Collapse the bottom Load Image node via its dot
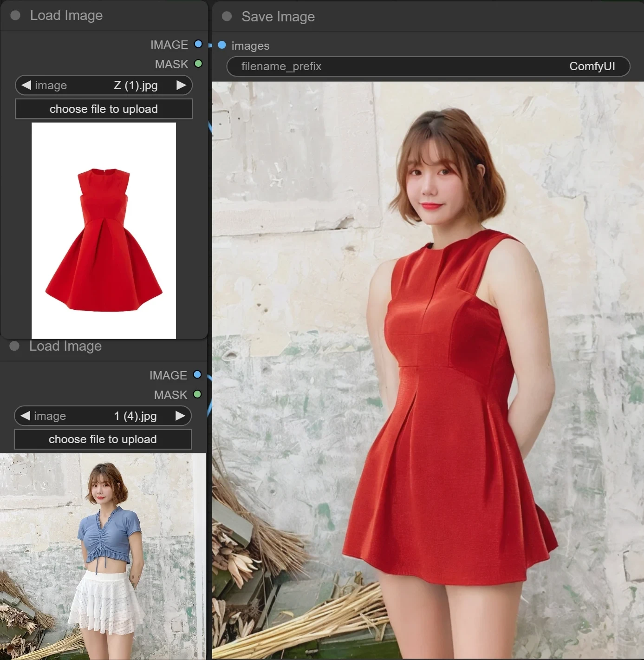 click(x=14, y=346)
